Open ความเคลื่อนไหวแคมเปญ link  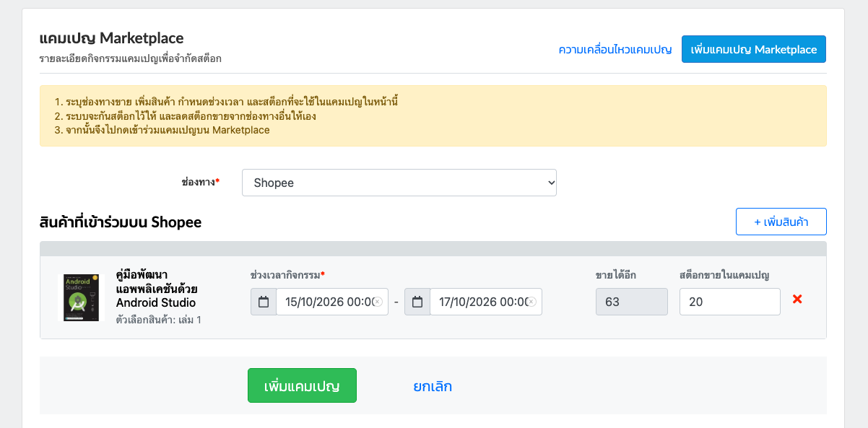coord(615,50)
